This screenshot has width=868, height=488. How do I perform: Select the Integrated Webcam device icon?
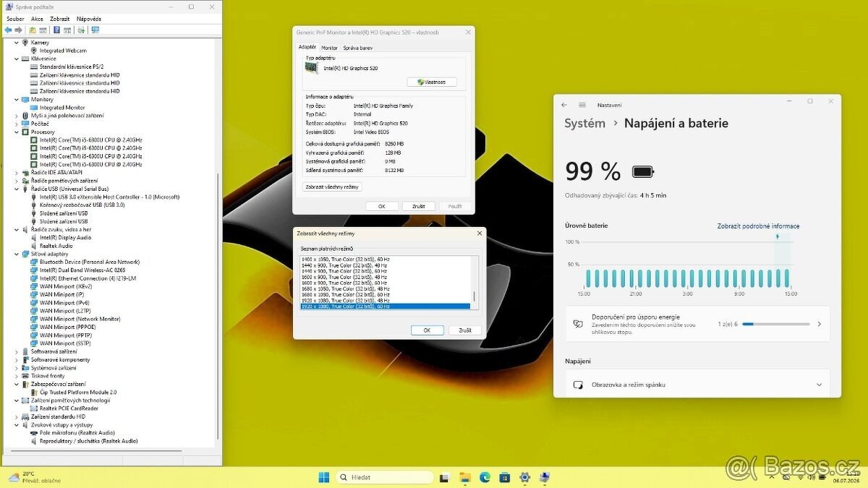[x=34, y=51]
